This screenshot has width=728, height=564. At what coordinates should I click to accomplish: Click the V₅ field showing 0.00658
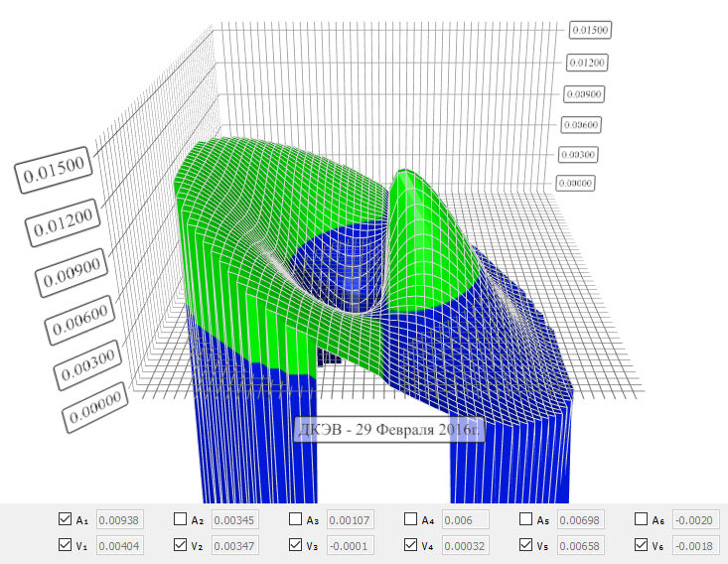click(x=581, y=545)
